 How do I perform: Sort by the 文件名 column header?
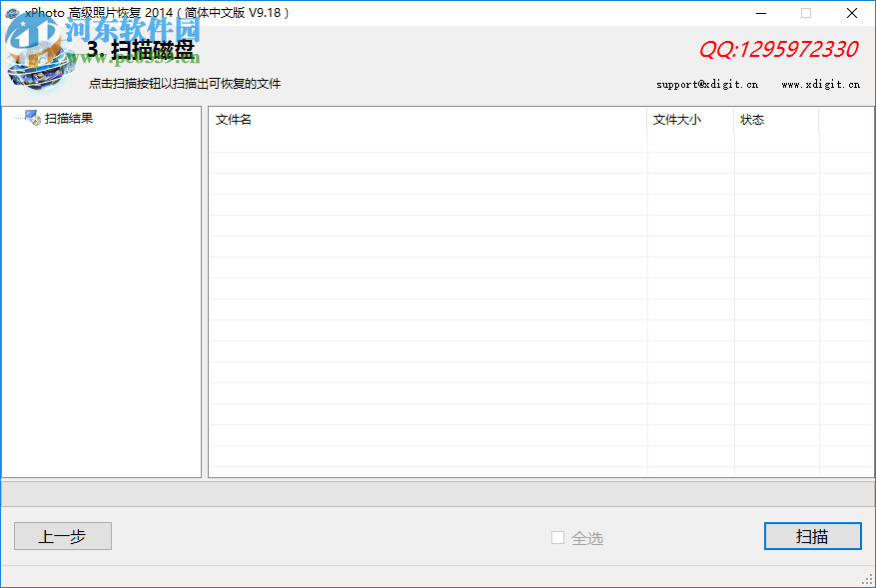coord(428,120)
